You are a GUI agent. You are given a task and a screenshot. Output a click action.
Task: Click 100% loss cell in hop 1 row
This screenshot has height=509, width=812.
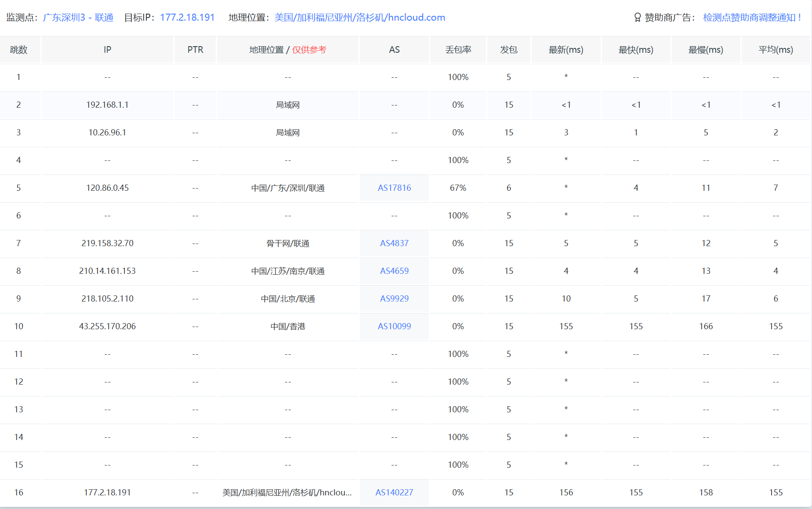click(458, 77)
